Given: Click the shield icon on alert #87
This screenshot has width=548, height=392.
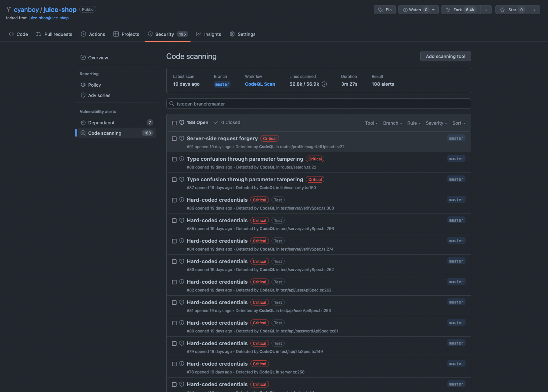Looking at the screenshot, I should [x=182, y=179].
